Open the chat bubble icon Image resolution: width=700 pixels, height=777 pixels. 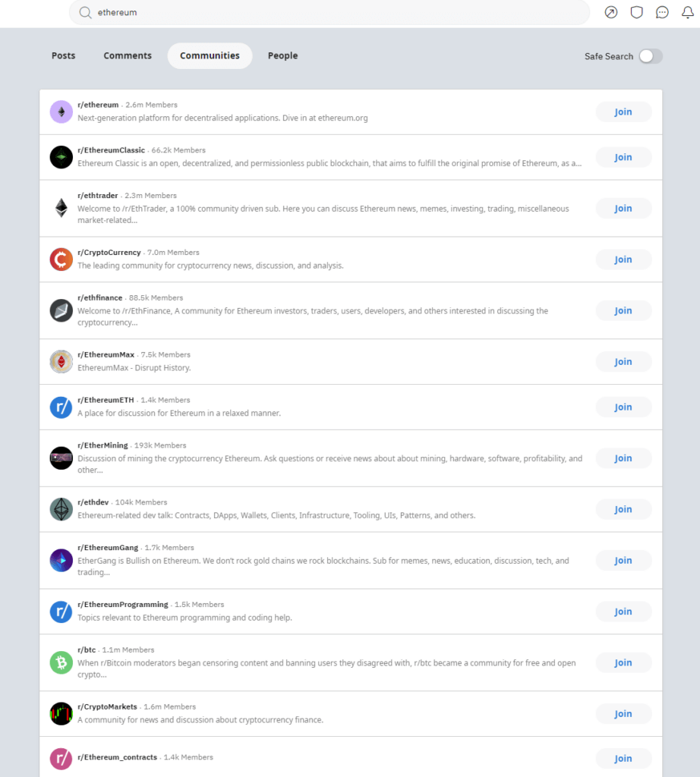pyautogui.click(x=662, y=12)
